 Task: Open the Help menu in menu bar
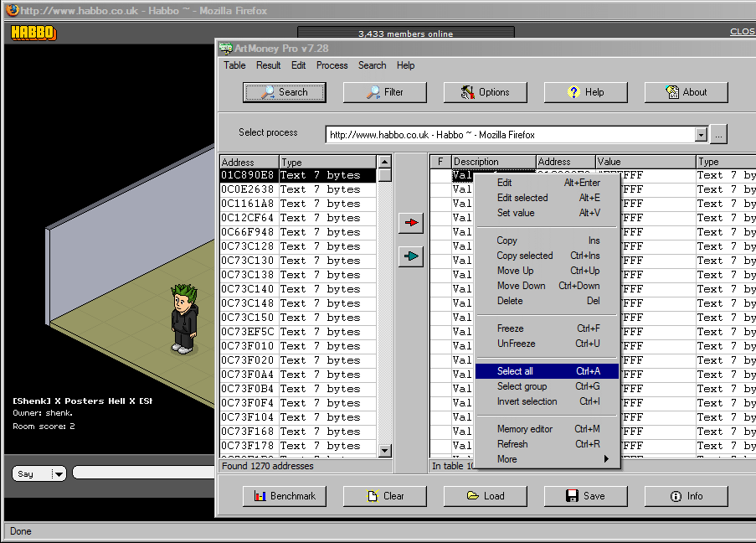405,65
